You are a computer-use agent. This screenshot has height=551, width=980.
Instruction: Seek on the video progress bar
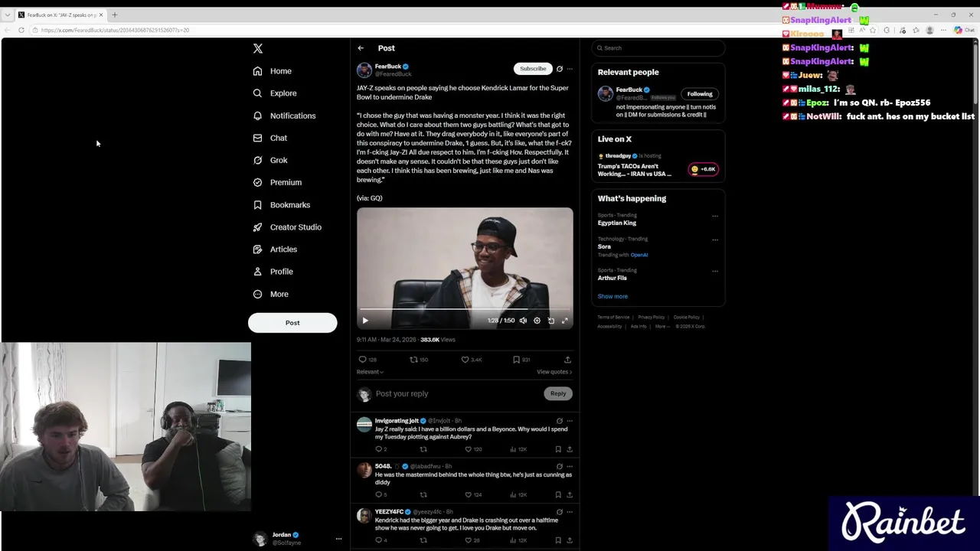point(465,309)
